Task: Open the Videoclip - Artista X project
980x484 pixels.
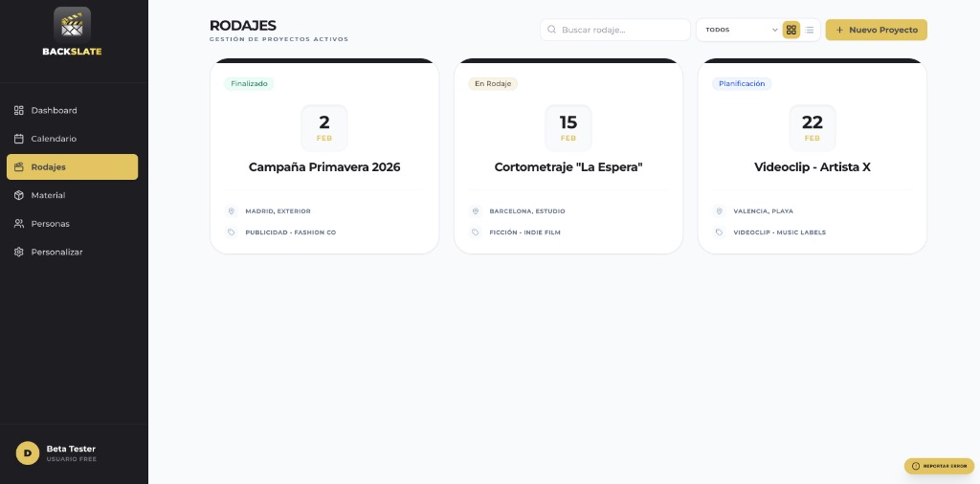Action: pyautogui.click(x=812, y=167)
